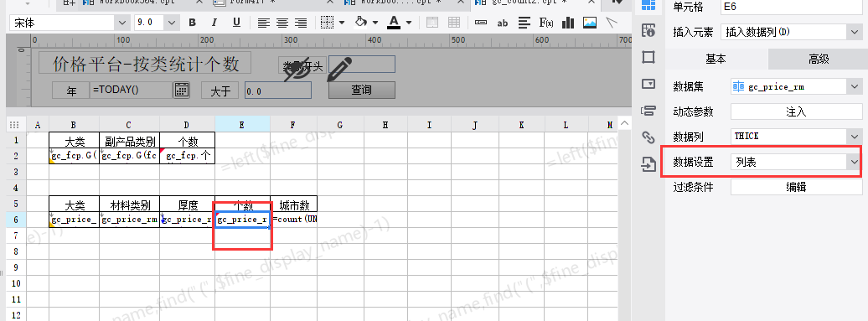The height and width of the screenshot is (321, 868).
Task: Select 材料类别 header cell
Action: [130, 205]
